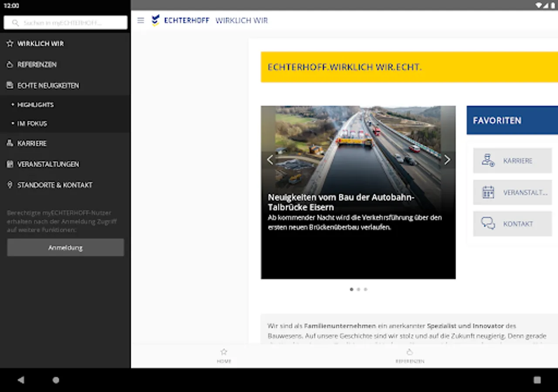558x392 pixels.
Task: Click the yellow Echterhoff.Wirklich Wir.Echt. banner
Action: coord(409,67)
